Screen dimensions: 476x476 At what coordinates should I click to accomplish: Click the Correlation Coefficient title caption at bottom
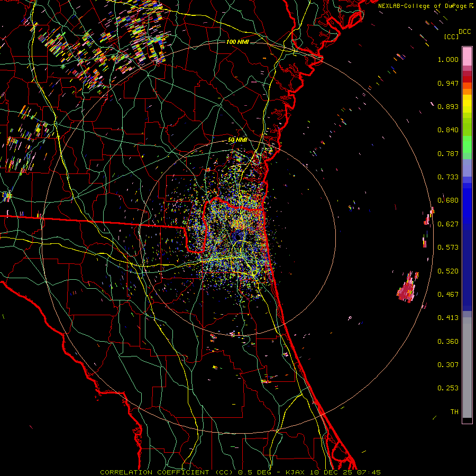[x=241, y=472]
